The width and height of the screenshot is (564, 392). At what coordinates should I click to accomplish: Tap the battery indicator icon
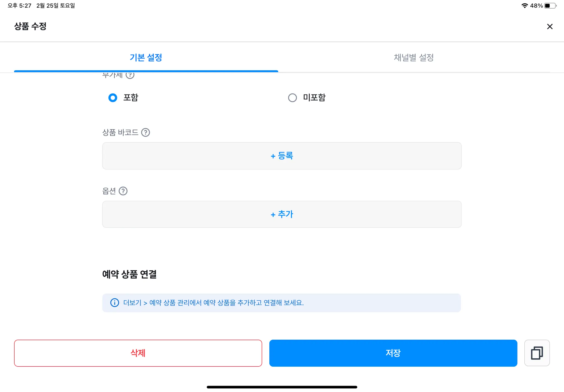pos(550,6)
